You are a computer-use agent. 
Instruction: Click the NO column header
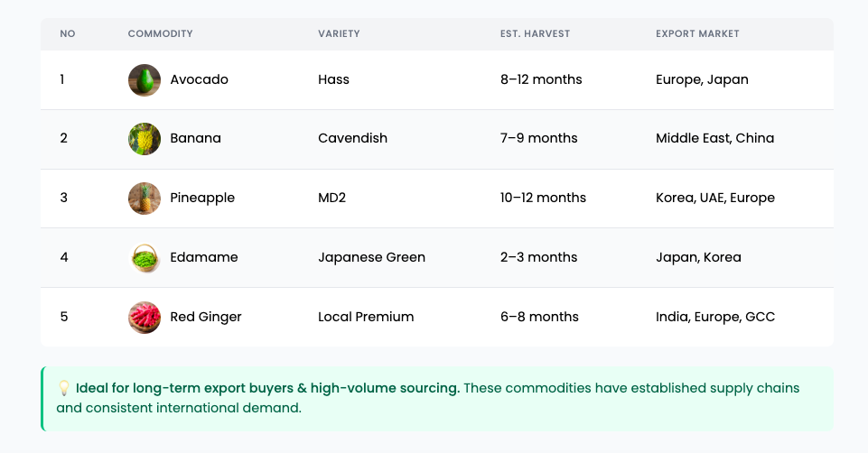[x=68, y=33]
